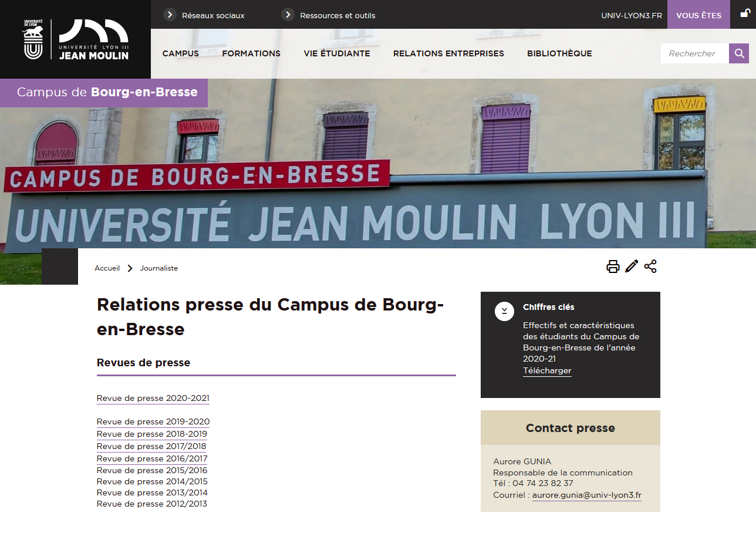Open Revue de presse 2020-2021 link
Image resolution: width=756 pixels, height=533 pixels.
(x=153, y=398)
